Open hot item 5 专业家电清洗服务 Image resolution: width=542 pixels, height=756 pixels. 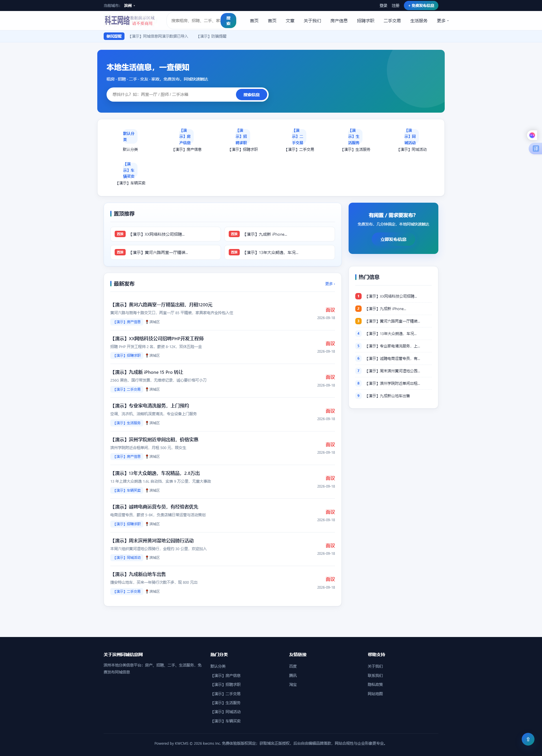pyautogui.click(x=393, y=346)
